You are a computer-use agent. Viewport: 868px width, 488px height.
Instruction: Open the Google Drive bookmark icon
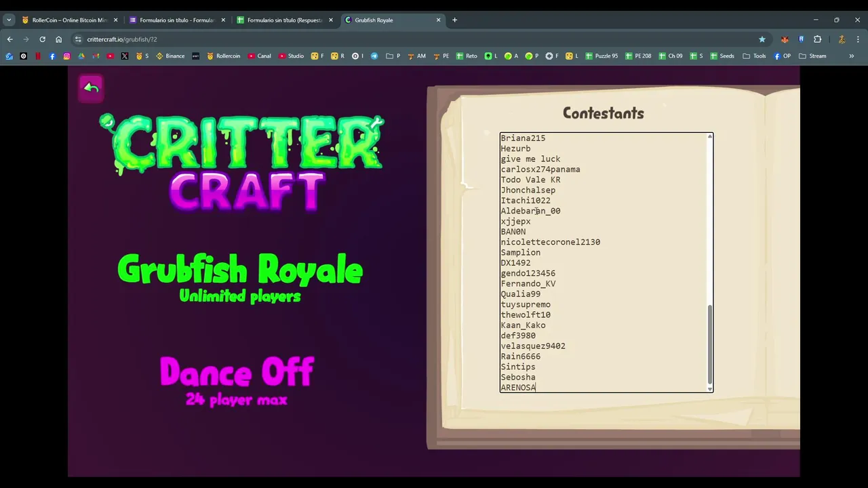pyautogui.click(x=81, y=56)
